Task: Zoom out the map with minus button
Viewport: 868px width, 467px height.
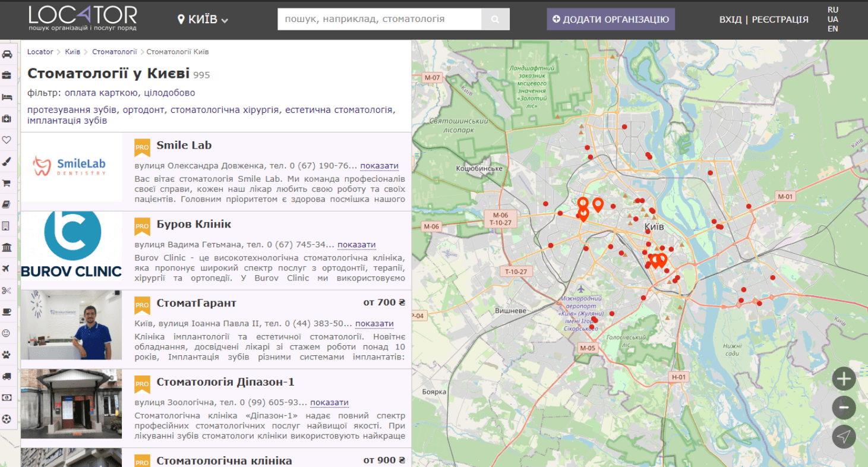Action: (844, 408)
